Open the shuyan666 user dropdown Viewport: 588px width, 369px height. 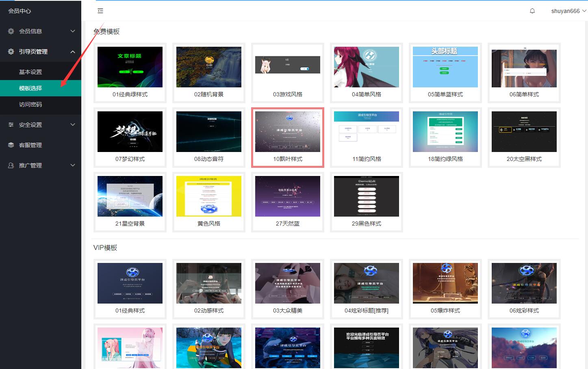[568, 11]
